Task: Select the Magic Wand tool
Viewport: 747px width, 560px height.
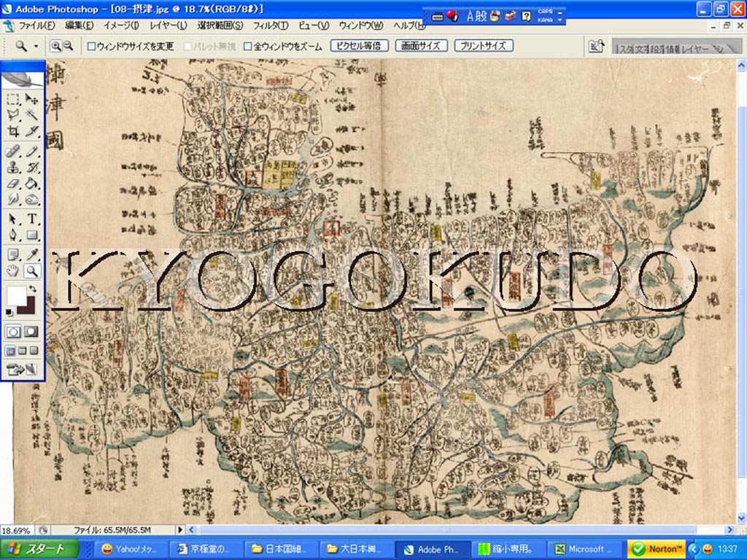Action: (x=32, y=114)
